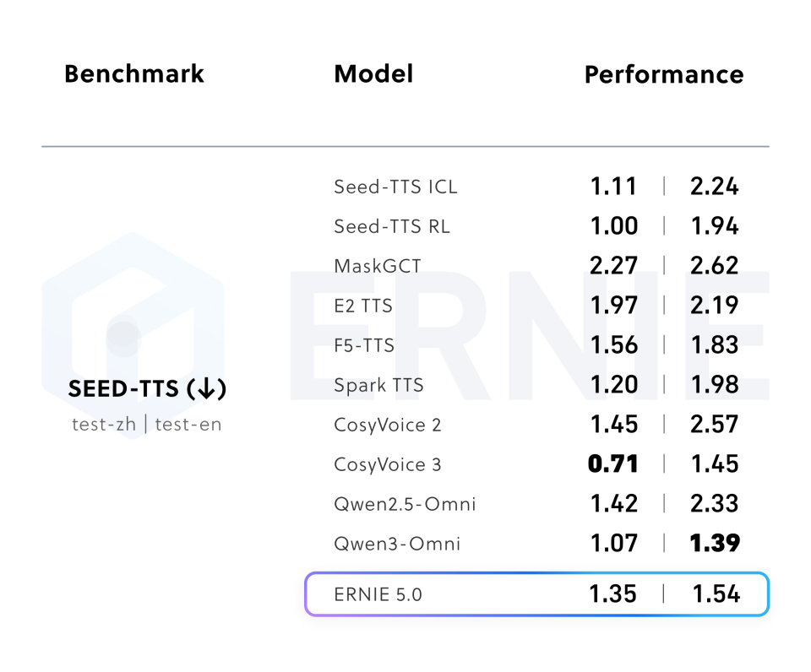This screenshot has width=811, height=672.
Task: Click the Spark TTS model name
Action: [x=378, y=385]
